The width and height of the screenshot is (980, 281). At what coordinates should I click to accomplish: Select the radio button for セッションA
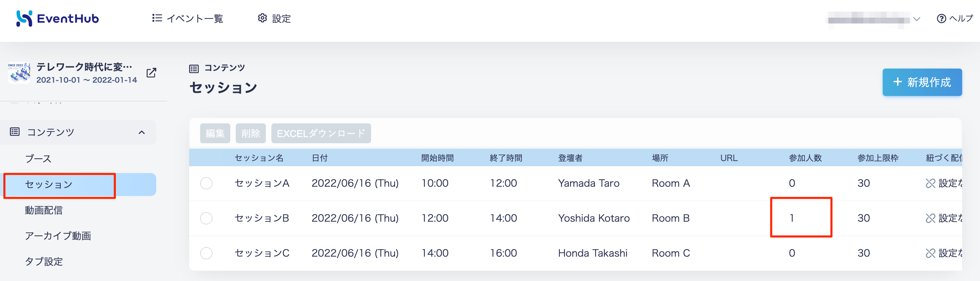(206, 183)
